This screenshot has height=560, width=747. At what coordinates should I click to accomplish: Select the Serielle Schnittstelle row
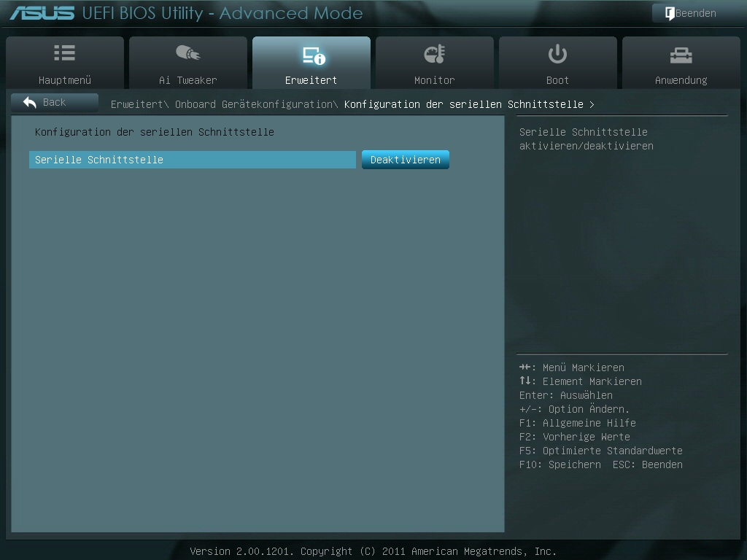tap(193, 160)
